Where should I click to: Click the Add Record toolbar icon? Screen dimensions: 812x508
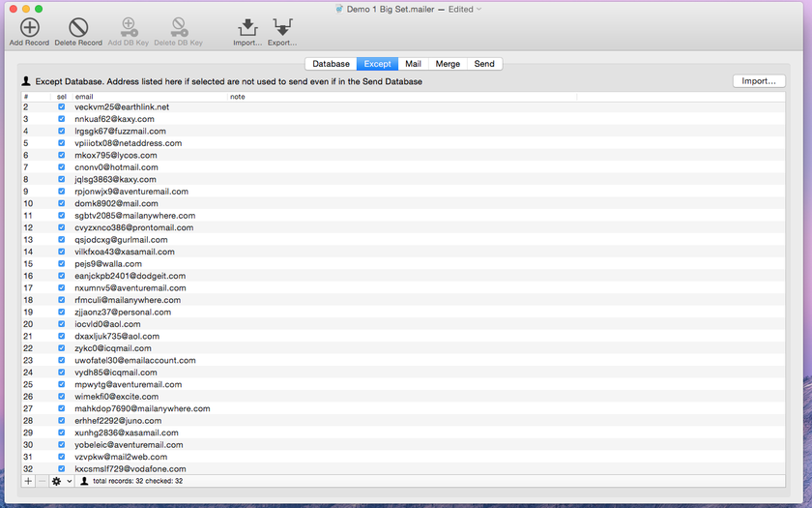click(x=30, y=27)
